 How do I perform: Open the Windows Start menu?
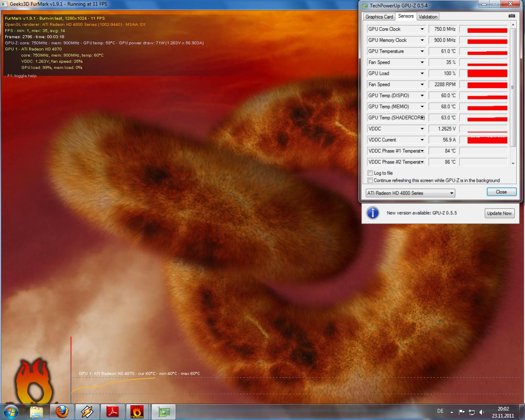11,411
